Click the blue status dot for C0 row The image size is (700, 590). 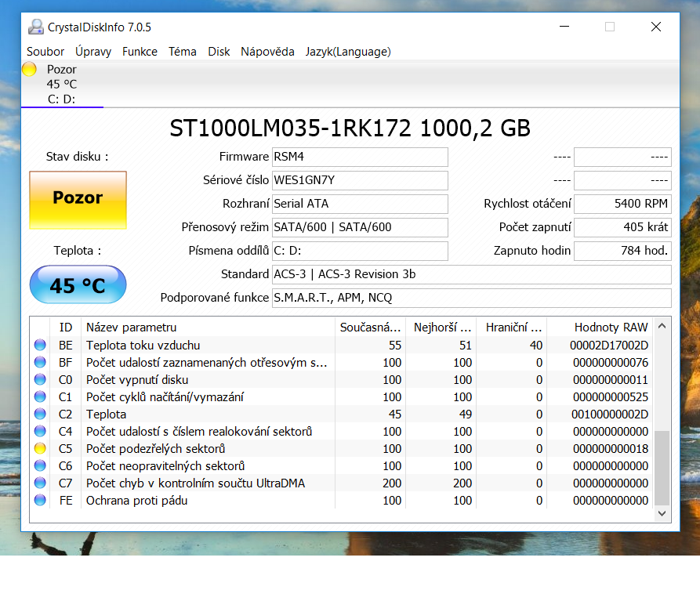pyautogui.click(x=40, y=380)
